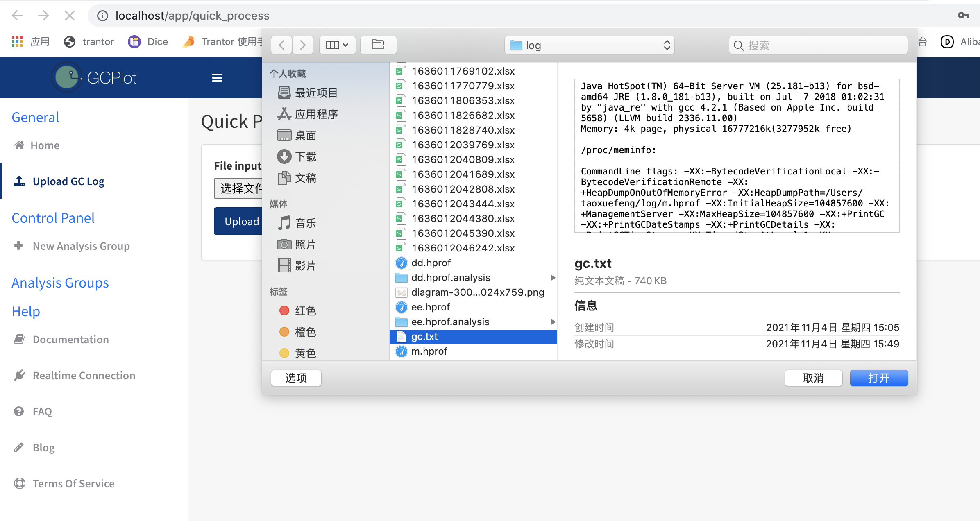980x521 pixels.
Task: Go to 应用程序 in the favorites list
Action: 317,114
